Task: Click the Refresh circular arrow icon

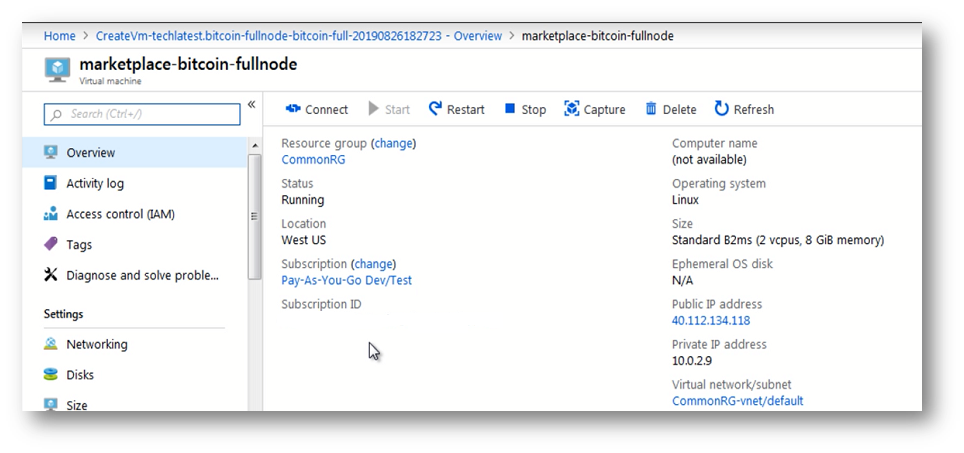Action: pyautogui.click(x=722, y=109)
